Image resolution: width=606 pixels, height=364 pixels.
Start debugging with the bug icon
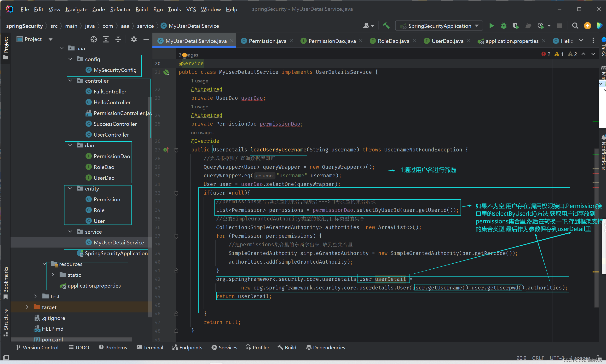click(503, 25)
